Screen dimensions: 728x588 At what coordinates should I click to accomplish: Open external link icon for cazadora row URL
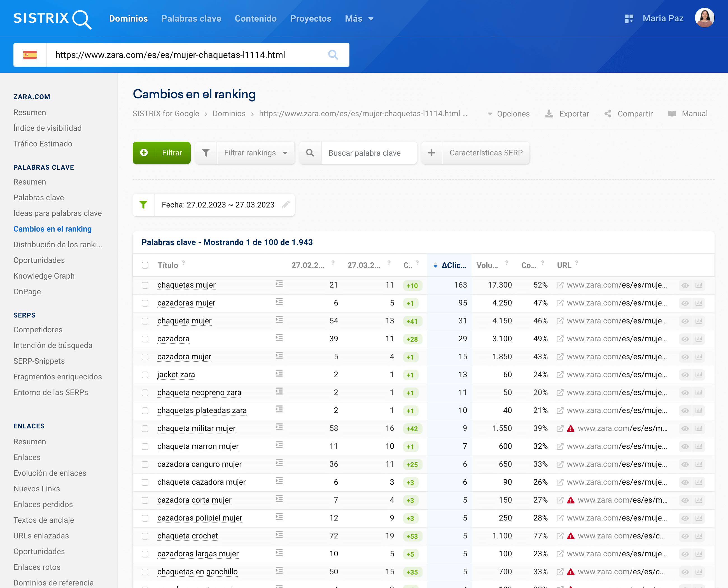(560, 339)
